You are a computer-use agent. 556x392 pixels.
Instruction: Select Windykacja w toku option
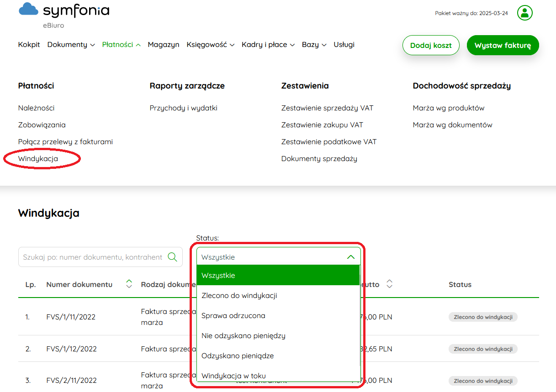point(278,374)
